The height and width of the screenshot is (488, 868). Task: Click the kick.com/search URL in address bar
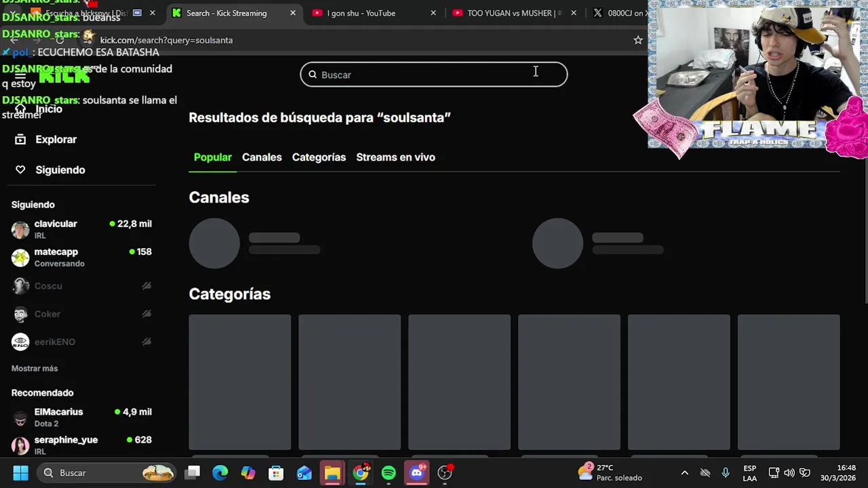pos(166,40)
